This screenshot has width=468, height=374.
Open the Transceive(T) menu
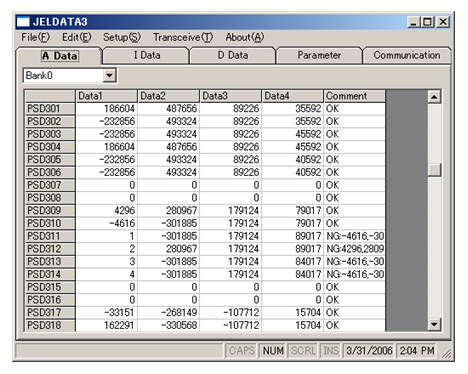[x=183, y=37]
